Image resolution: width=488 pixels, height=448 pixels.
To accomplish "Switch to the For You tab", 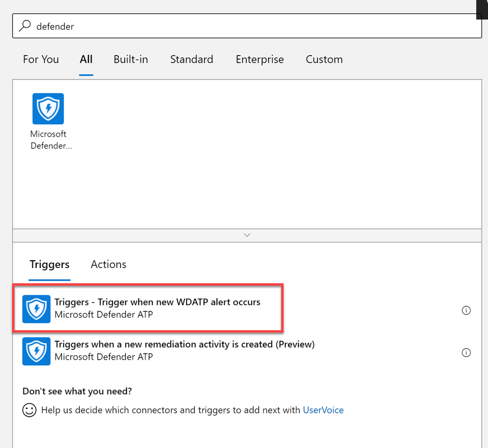I will pos(41,59).
